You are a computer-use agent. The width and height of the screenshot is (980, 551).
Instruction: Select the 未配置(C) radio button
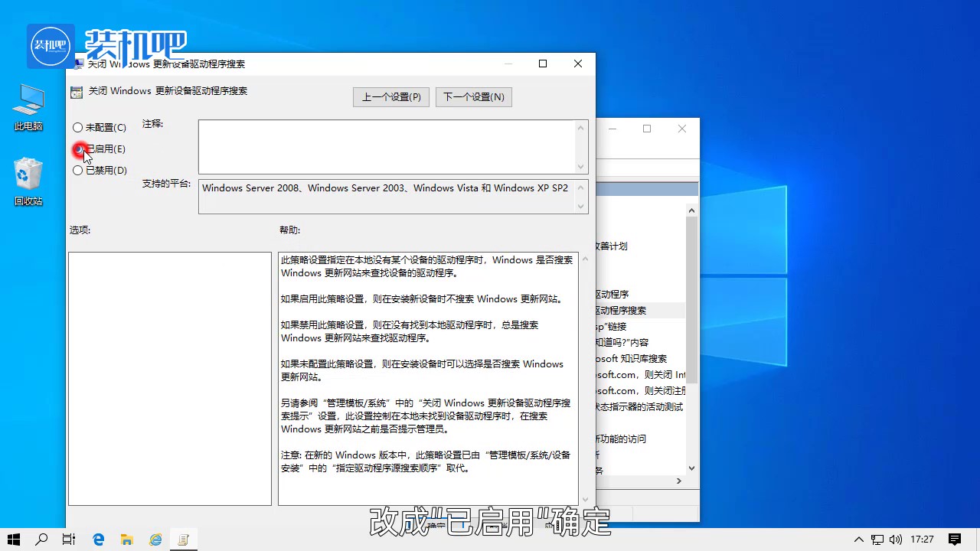[77, 127]
